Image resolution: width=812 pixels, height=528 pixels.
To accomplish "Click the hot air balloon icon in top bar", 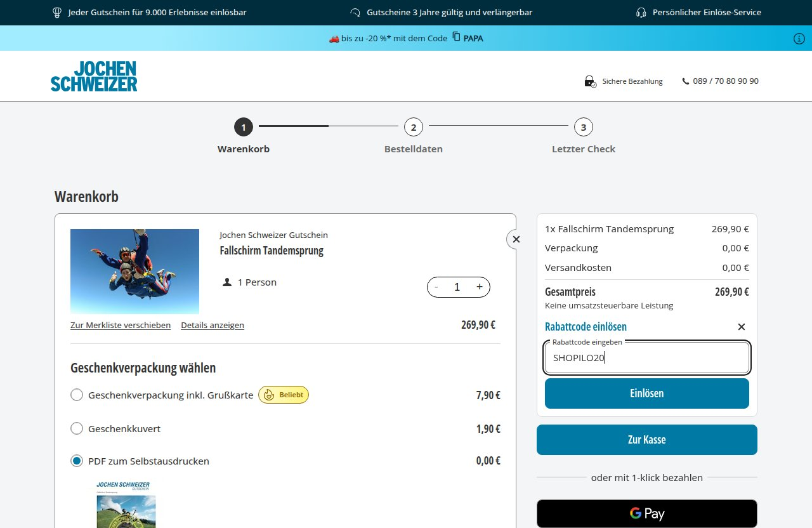I will [x=57, y=13].
